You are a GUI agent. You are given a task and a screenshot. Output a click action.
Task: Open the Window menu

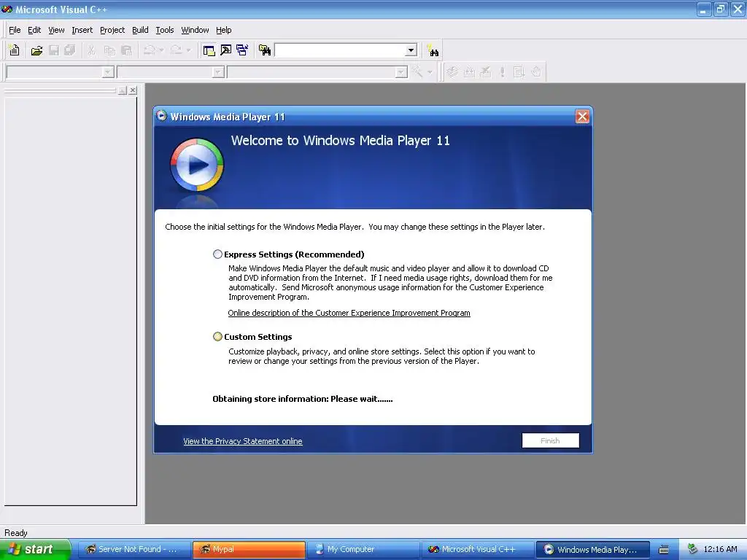[195, 30]
